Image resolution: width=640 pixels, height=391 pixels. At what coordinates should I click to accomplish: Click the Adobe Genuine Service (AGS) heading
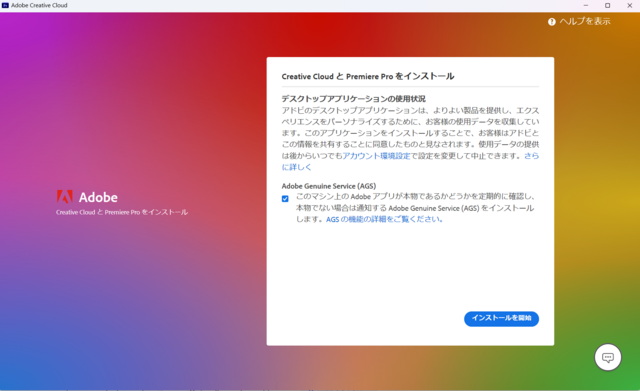[329, 186]
